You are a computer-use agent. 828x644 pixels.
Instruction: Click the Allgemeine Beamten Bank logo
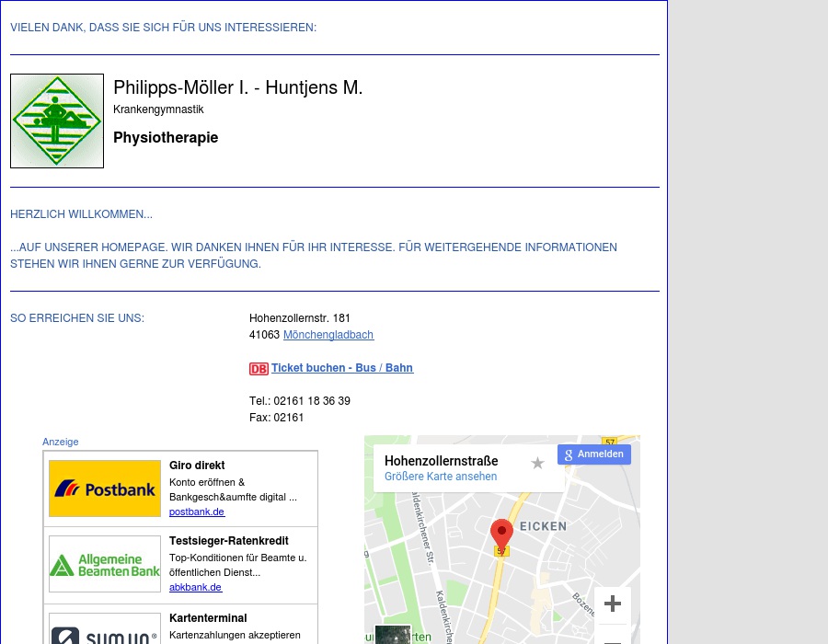[105, 564]
